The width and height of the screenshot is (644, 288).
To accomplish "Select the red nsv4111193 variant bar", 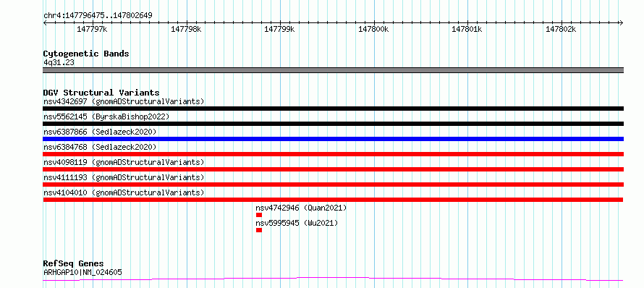I will [x=333, y=185].
